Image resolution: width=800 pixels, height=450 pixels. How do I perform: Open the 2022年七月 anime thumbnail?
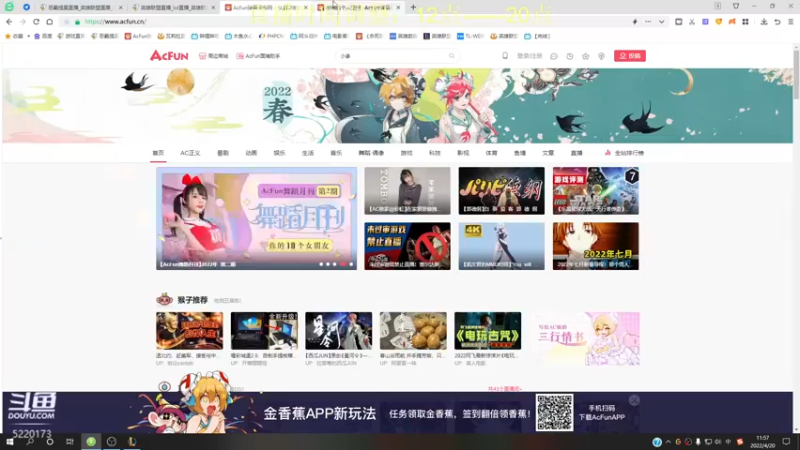tap(595, 246)
